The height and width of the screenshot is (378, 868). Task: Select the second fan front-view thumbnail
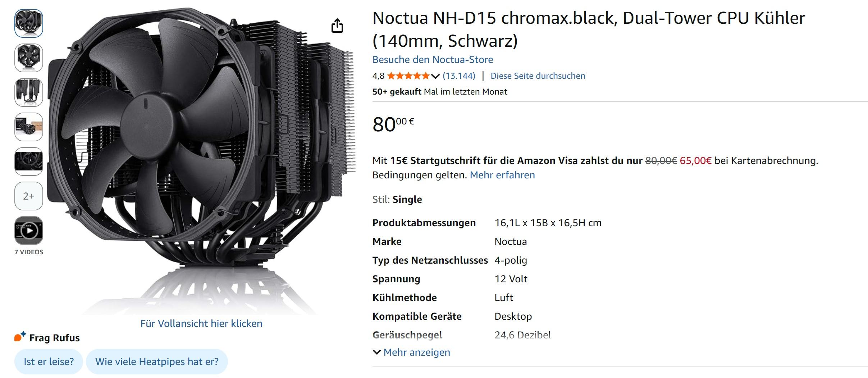click(29, 58)
